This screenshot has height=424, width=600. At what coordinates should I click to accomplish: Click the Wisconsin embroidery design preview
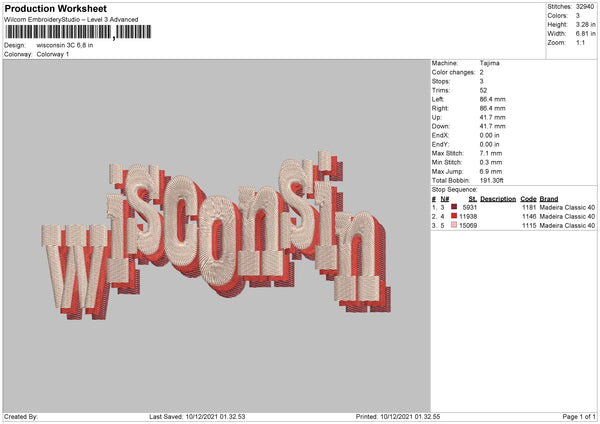click(x=216, y=235)
